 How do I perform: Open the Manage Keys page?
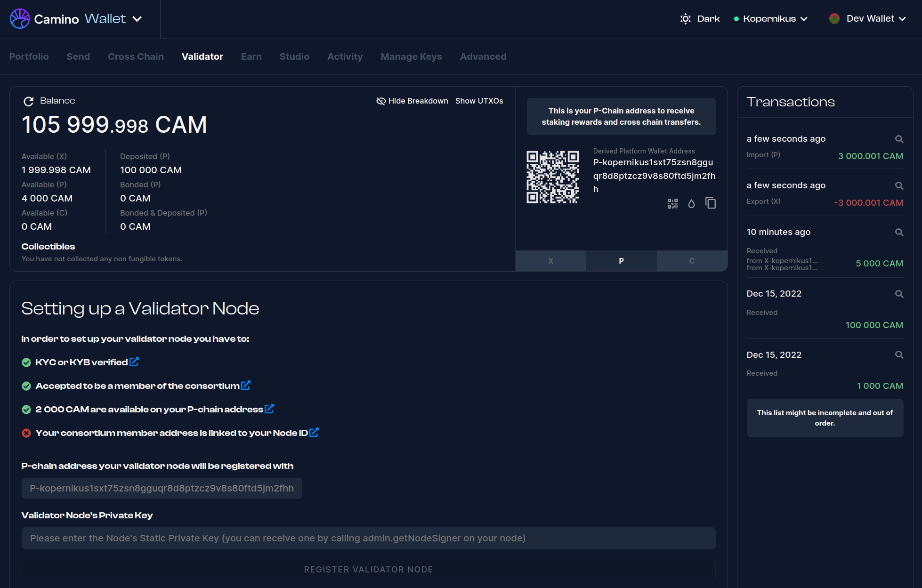click(x=411, y=56)
